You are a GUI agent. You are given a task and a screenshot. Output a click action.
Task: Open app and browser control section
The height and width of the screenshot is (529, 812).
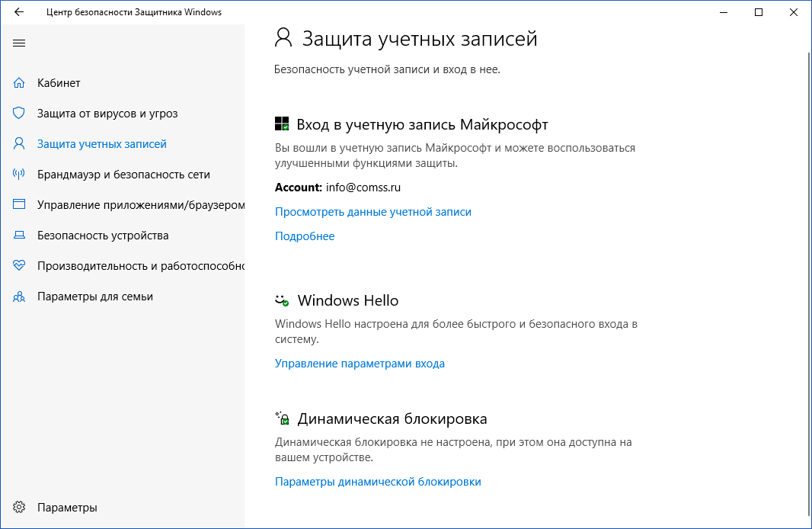tap(18, 204)
